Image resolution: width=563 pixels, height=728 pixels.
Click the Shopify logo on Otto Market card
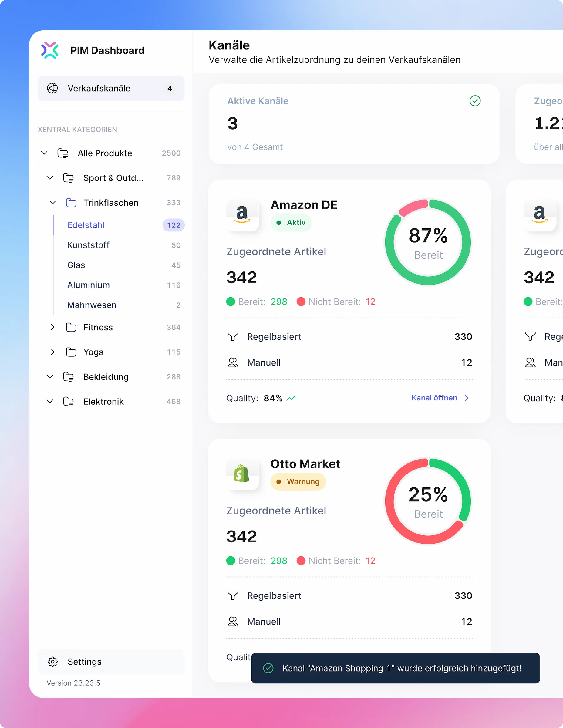242,474
